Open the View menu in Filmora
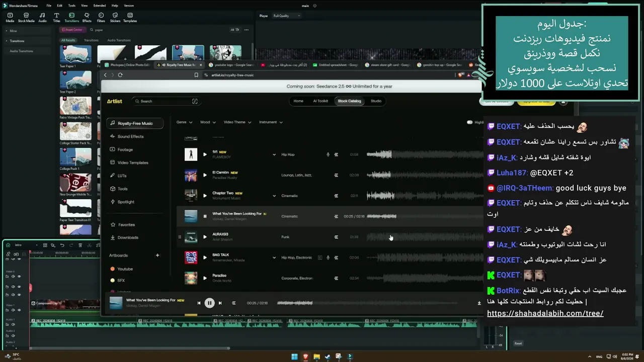Screen dimensions: 644x362 click(84, 6)
